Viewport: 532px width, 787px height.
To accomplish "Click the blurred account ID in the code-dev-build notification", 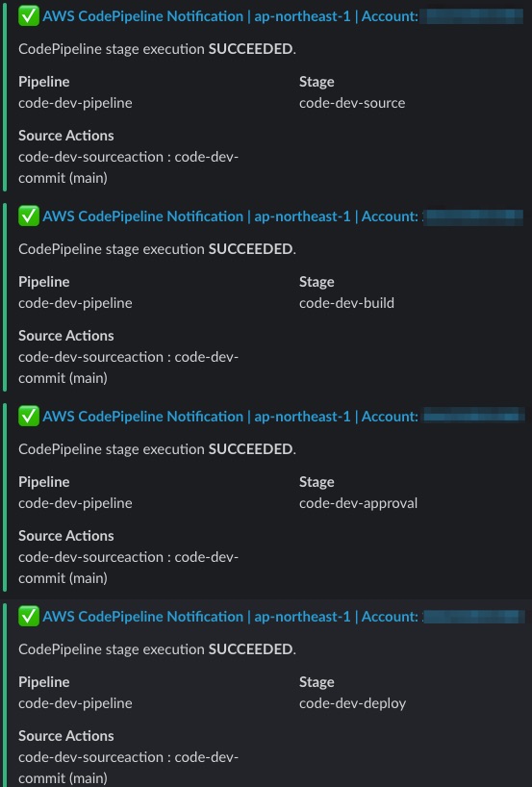I will [x=473, y=216].
